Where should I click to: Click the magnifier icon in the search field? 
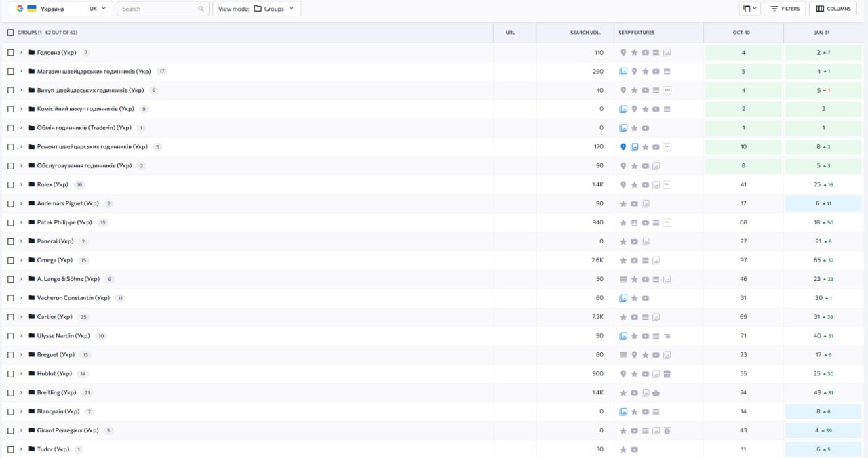201,9
